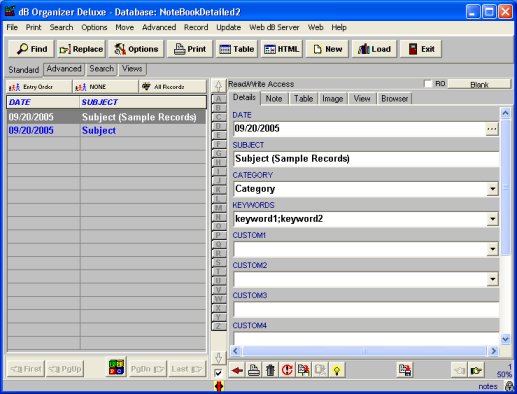This screenshot has width=517, height=394.
Task: Jump to letter A in alphabet index
Action: [218, 99]
